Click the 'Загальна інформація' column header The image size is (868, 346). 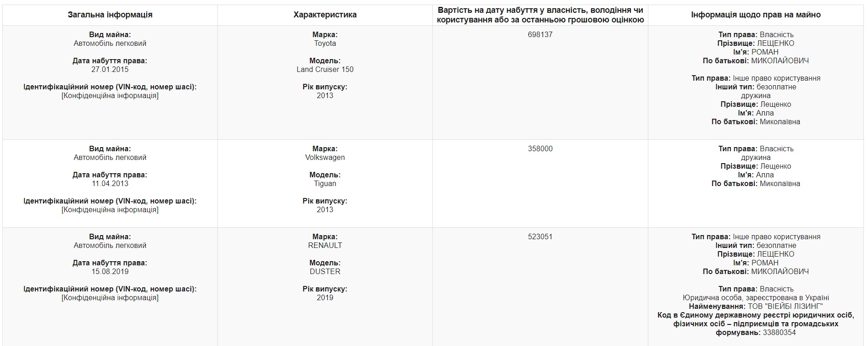click(x=110, y=15)
